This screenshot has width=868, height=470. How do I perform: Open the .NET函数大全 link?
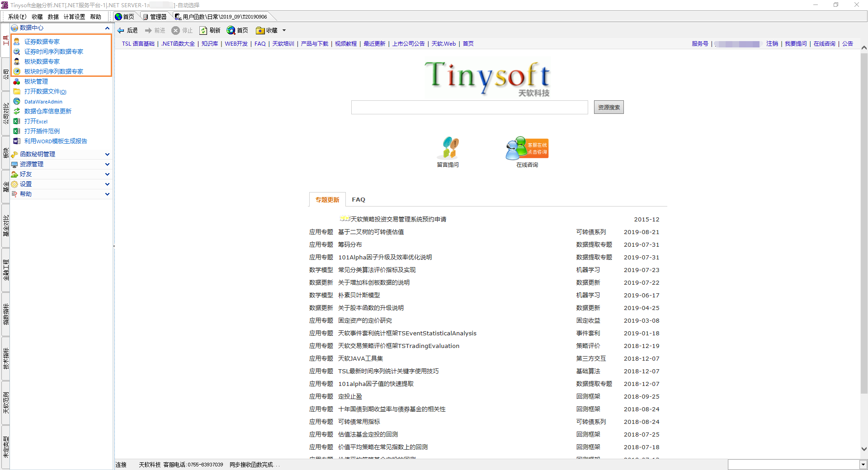coord(178,44)
